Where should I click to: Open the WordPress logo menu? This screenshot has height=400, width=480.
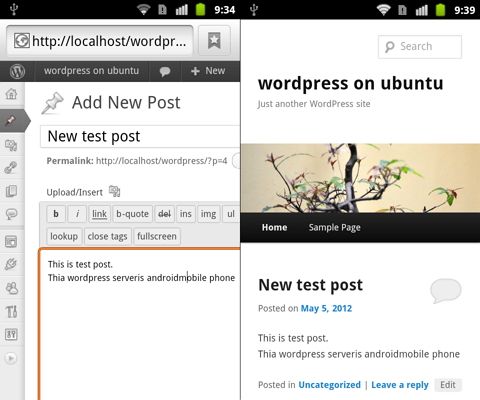pos(17,71)
